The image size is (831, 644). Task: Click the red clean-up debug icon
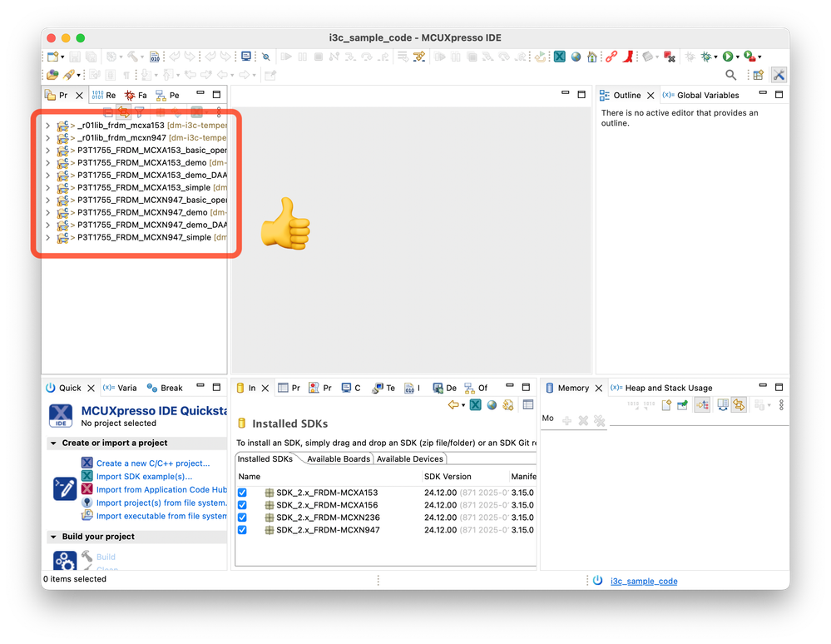pos(670,57)
